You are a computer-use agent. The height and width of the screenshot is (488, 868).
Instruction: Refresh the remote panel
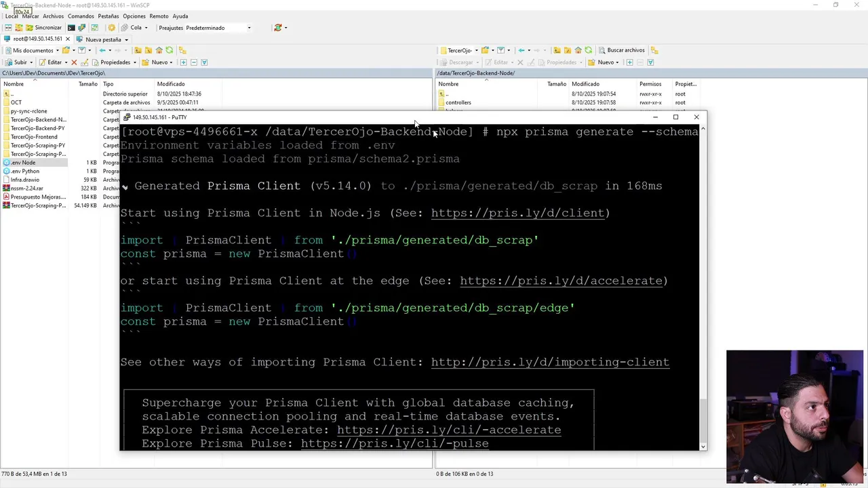588,50
